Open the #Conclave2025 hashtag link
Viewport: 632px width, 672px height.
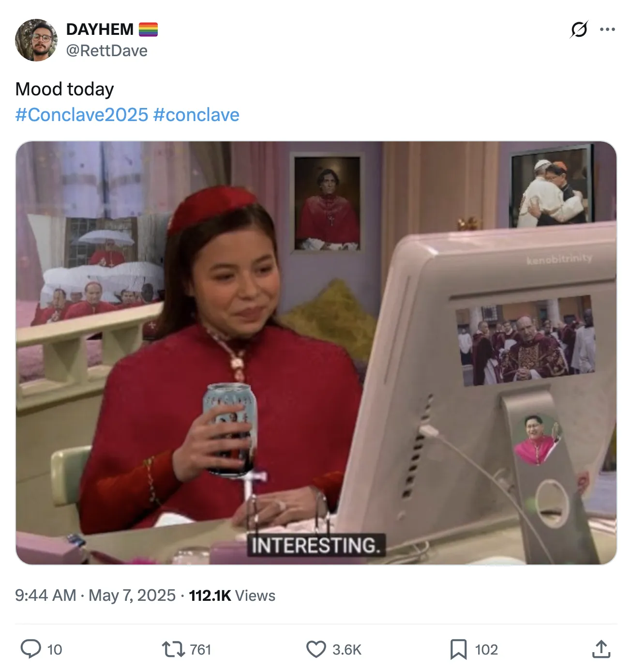click(x=82, y=115)
